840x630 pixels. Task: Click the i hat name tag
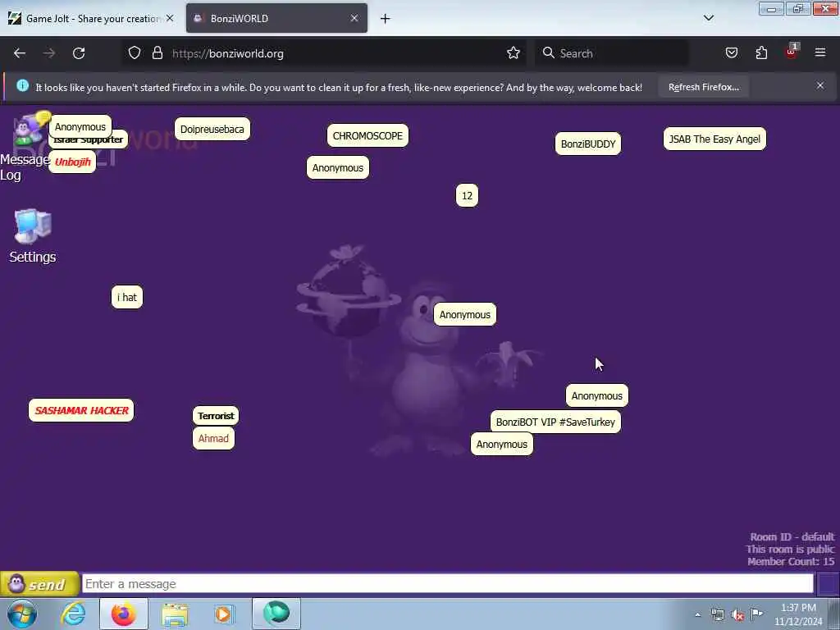[127, 297]
